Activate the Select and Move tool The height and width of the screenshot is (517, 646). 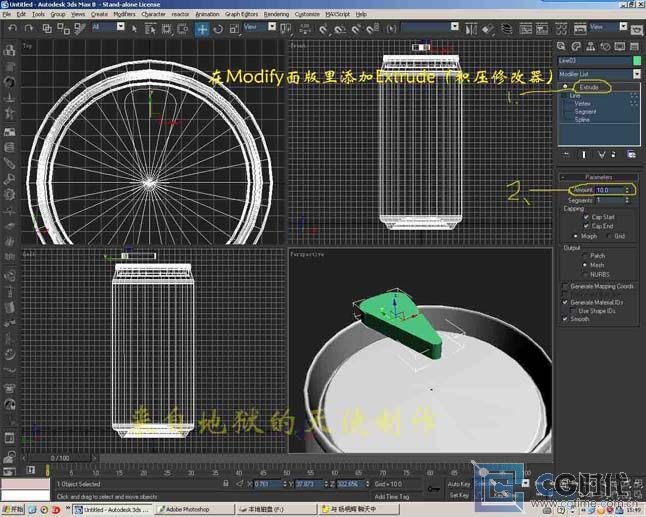pyautogui.click(x=202, y=29)
